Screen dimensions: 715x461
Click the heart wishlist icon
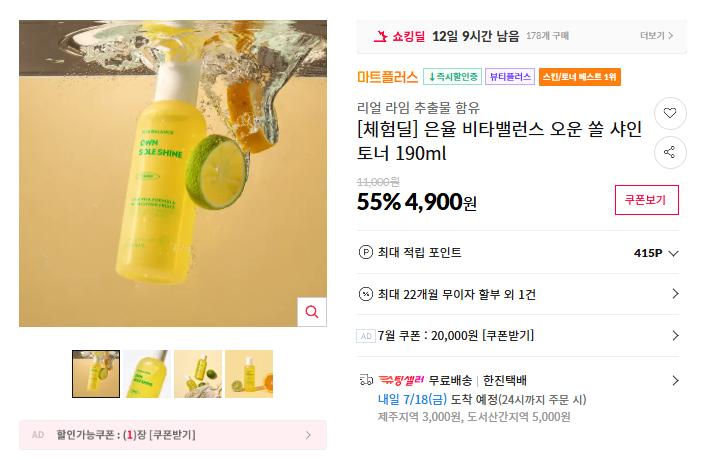coord(669,113)
